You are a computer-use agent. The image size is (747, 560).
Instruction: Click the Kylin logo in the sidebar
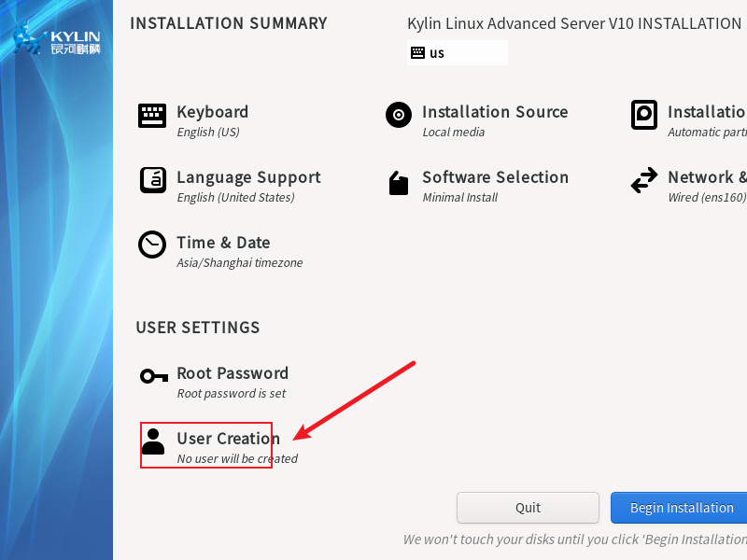point(58,40)
